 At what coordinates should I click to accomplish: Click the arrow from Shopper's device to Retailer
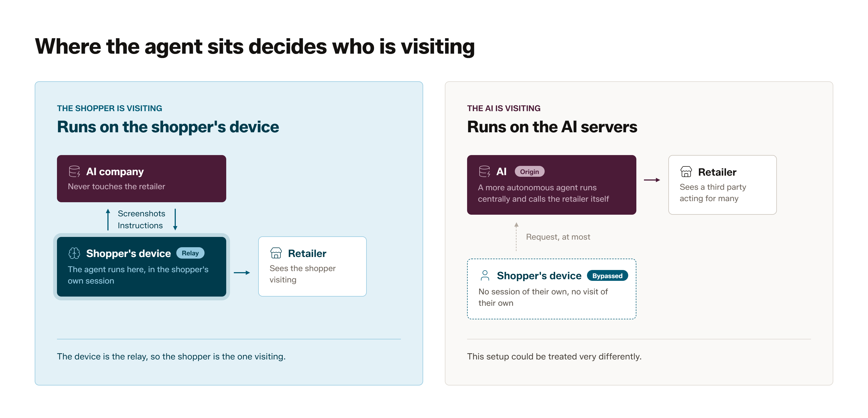click(242, 272)
